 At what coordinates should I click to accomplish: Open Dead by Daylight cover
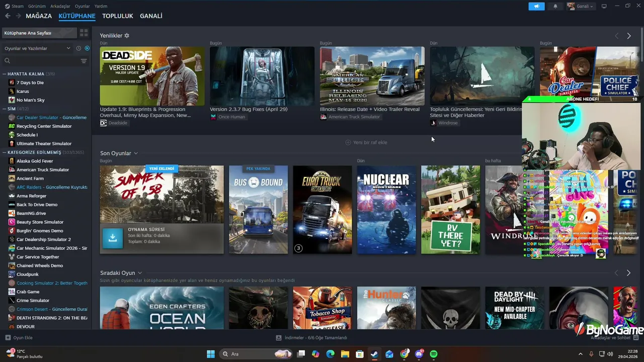pos(515,308)
